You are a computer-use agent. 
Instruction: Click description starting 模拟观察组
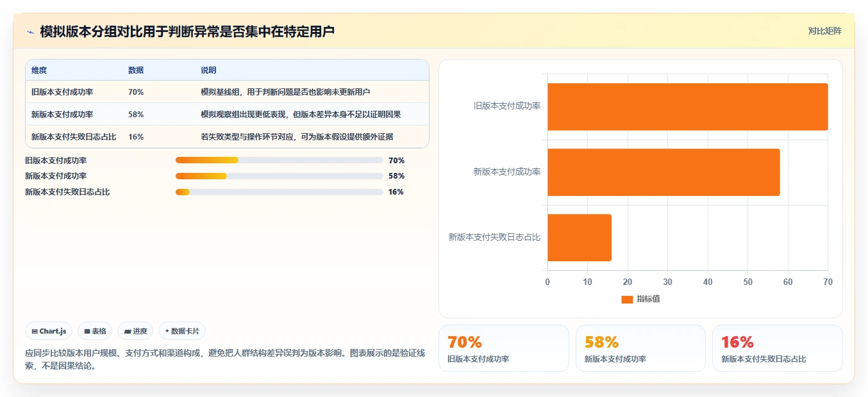pyautogui.click(x=301, y=115)
